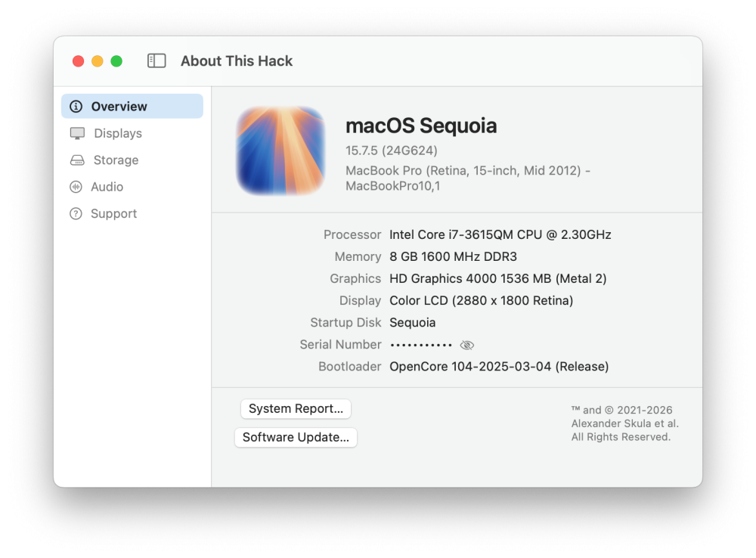
Task: Click the Support question mark icon
Action: pos(76,214)
